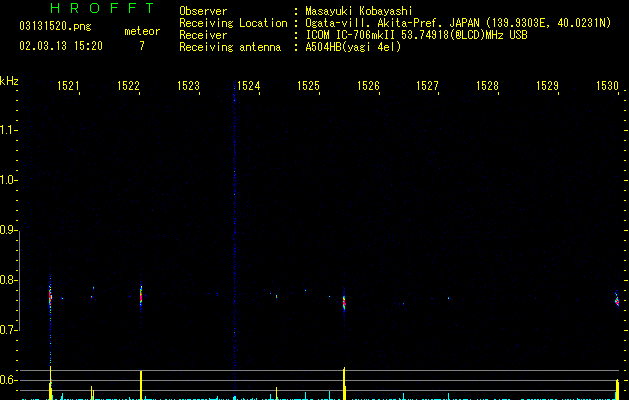Click the 0.8 kHz frequency label
Image resolution: width=629 pixels, height=400 pixels.
coord(8,280)
